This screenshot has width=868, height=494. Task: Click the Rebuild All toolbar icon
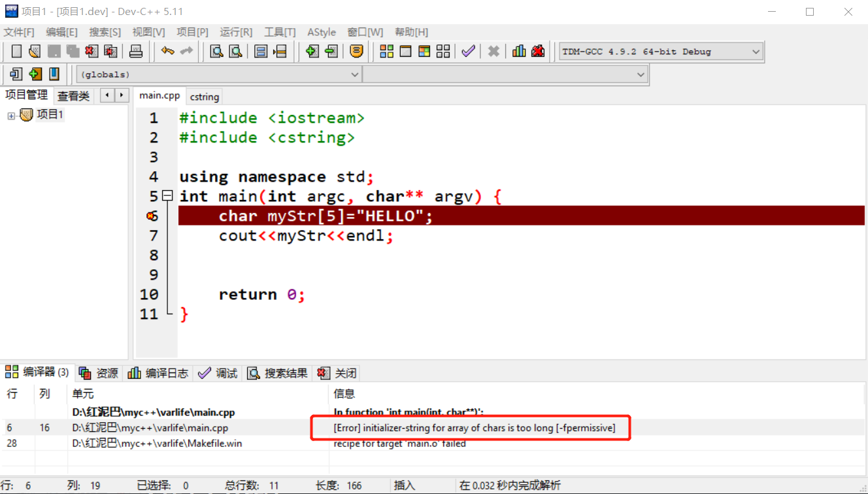[x=443, y=51]
